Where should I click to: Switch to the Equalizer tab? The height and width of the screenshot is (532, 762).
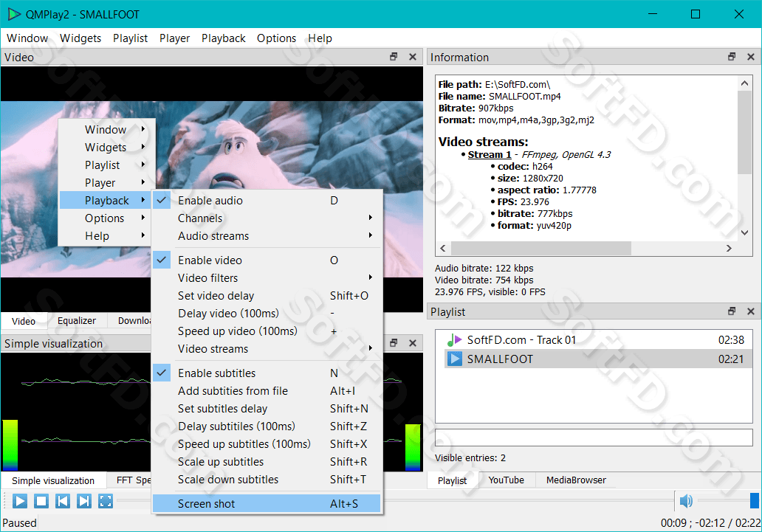click(x=76, y=321)
